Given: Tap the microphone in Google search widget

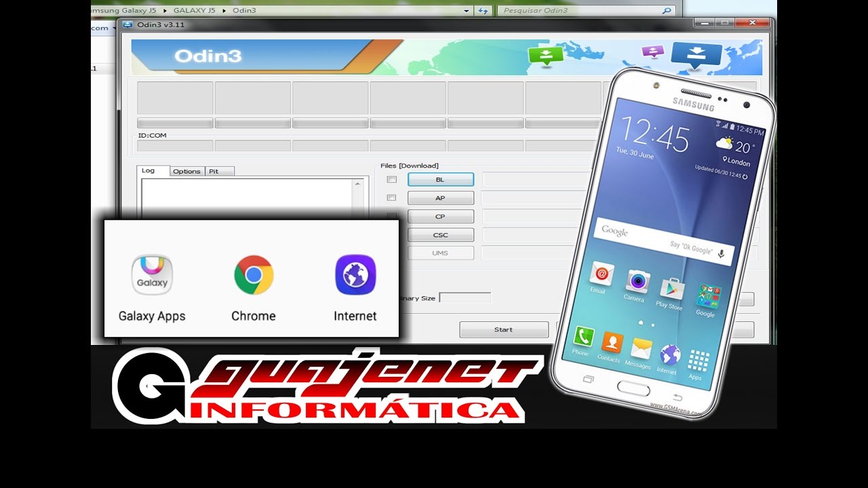Looking at the screenshot, I should coord(721,253).
